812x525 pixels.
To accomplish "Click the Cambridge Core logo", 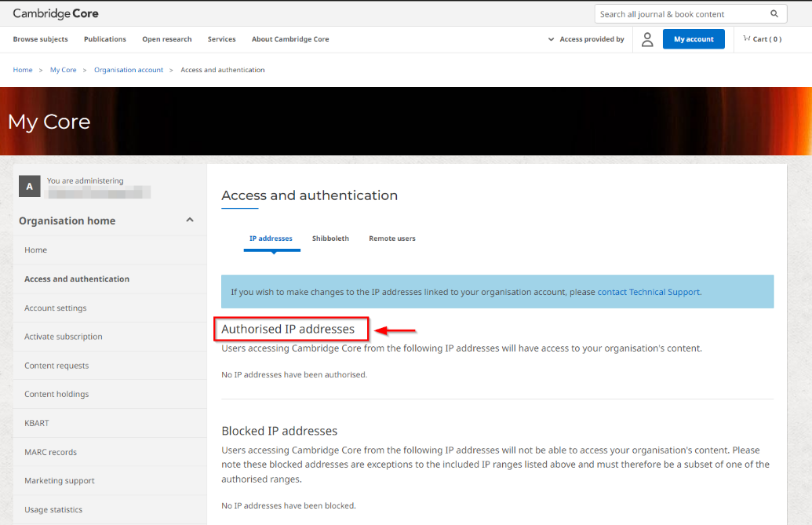I will [56, 13].
